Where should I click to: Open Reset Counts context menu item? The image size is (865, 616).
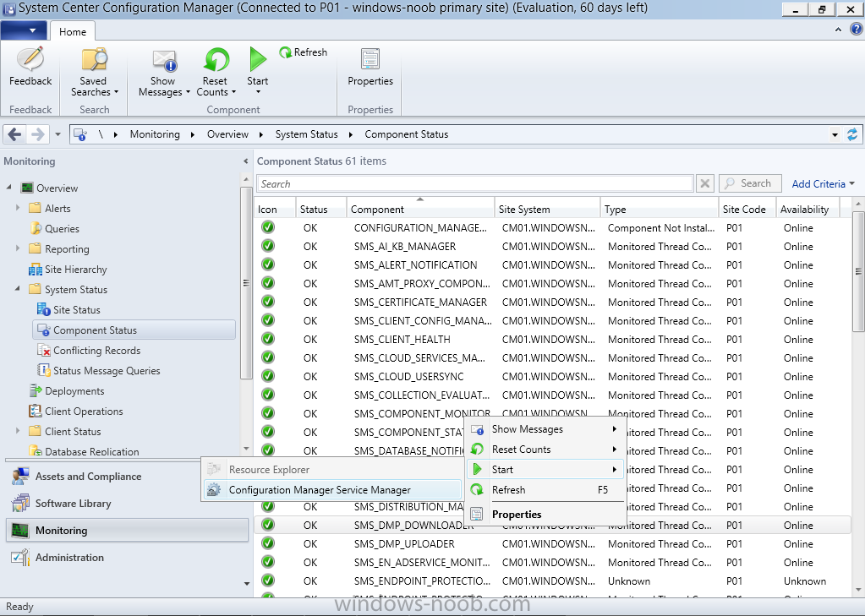[x=545, y=450]
